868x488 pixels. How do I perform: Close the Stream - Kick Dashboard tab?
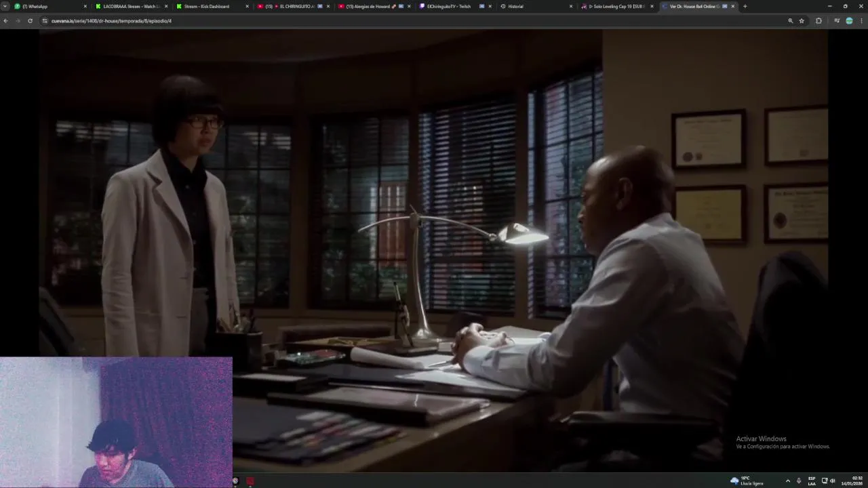tap(247, 6)
